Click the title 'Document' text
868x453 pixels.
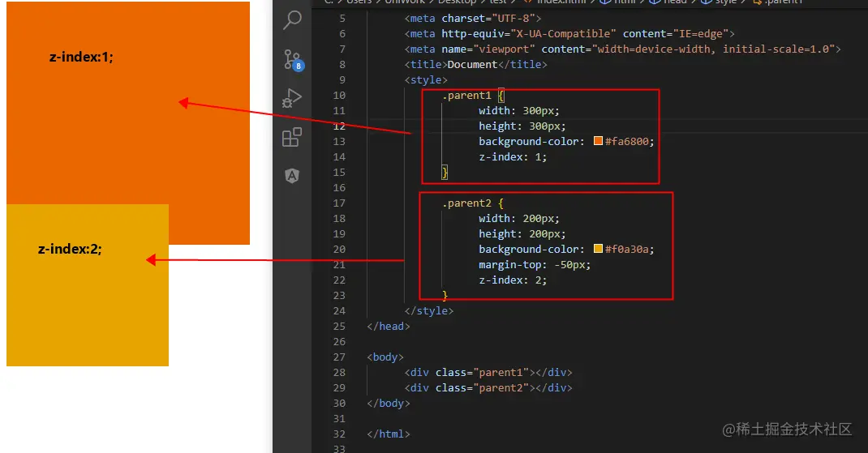click(472, 65)
